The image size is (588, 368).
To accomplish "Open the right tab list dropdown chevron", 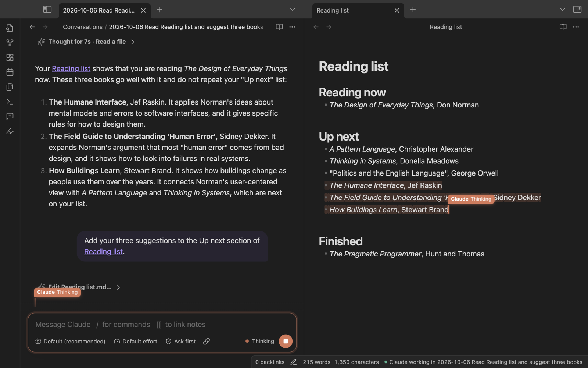I will [x=563, y=10].
